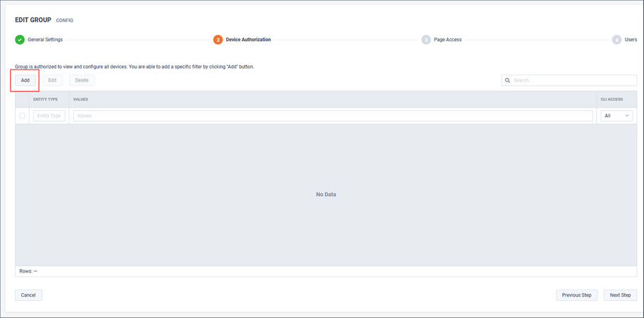Click the green checkmark step icon
Viewport: 644px width, 318px height.
20,40
